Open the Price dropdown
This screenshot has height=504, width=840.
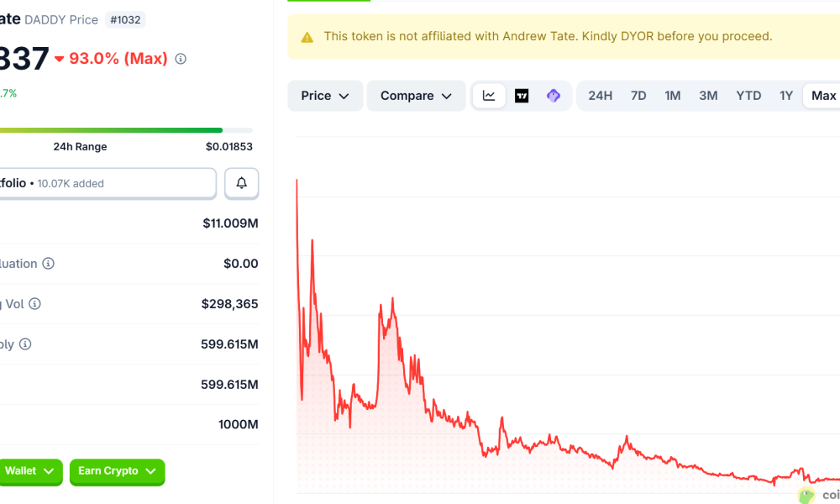[325, 96]
